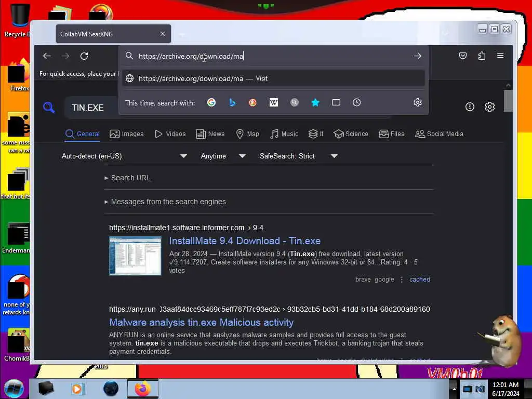Open Malware analysis tin.exe result link
The image size is (532, 399).
202,322
